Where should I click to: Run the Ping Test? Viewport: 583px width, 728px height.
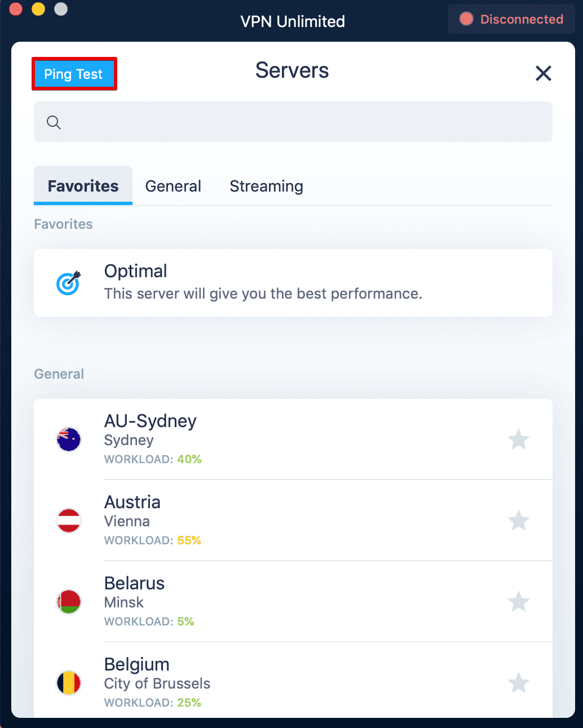tap(74, 74)
